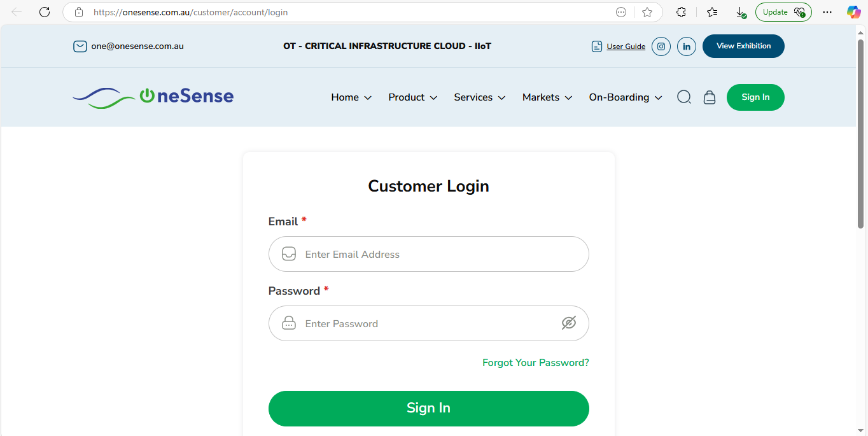Click the search magnifier icon
Screen dimensions: 868x436
click(x=684, y=97)
